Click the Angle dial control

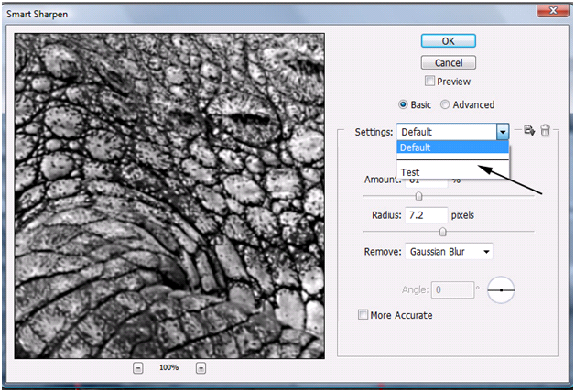click(x=501, y=290)
